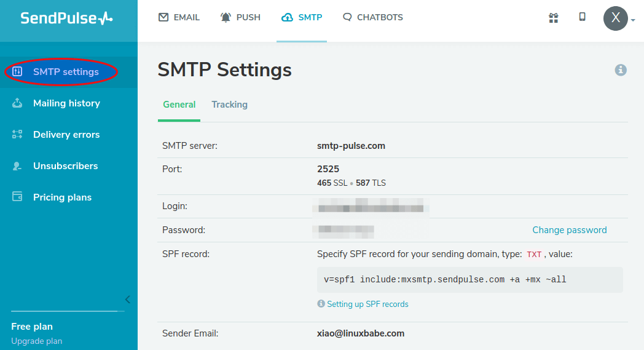Select the General tab

pos(179,105)
